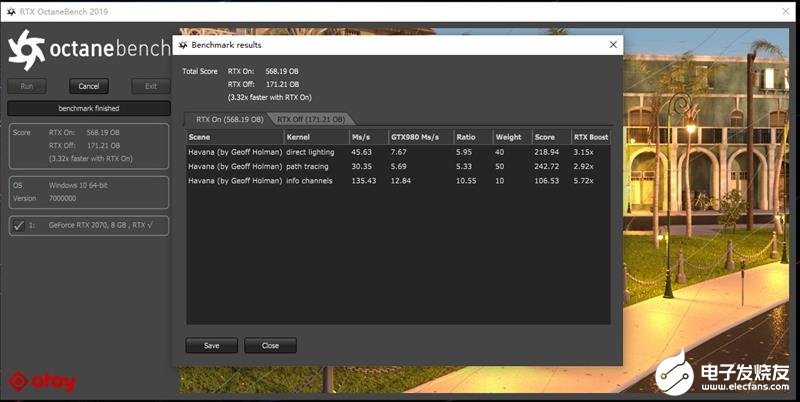Select the Havana direct lighting result row
The image size is (800, 402).
pyautogui.click(x=398, y=152)
